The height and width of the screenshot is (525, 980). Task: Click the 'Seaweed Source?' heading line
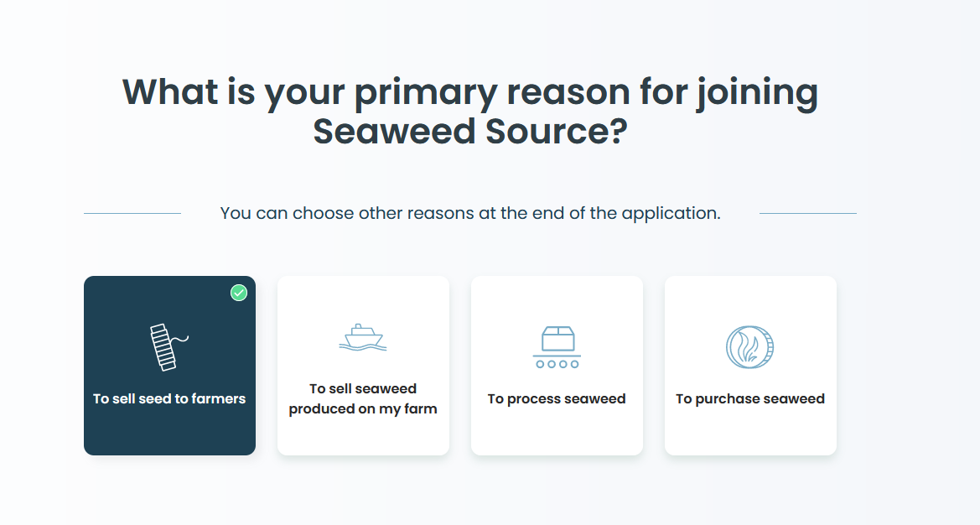[470, 133]
